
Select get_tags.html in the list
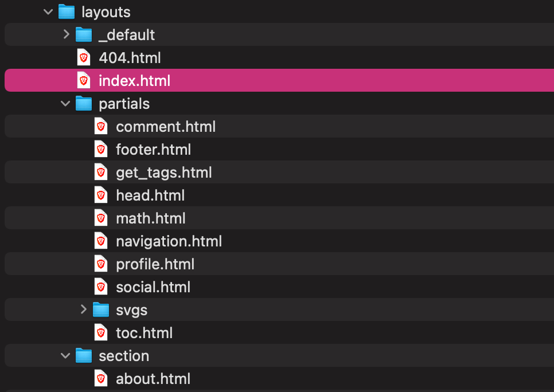coord(163,172)
